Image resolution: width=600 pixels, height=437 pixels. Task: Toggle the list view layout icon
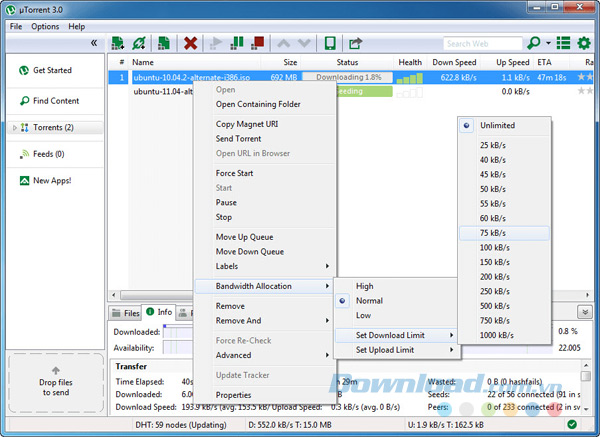[563, 43]
